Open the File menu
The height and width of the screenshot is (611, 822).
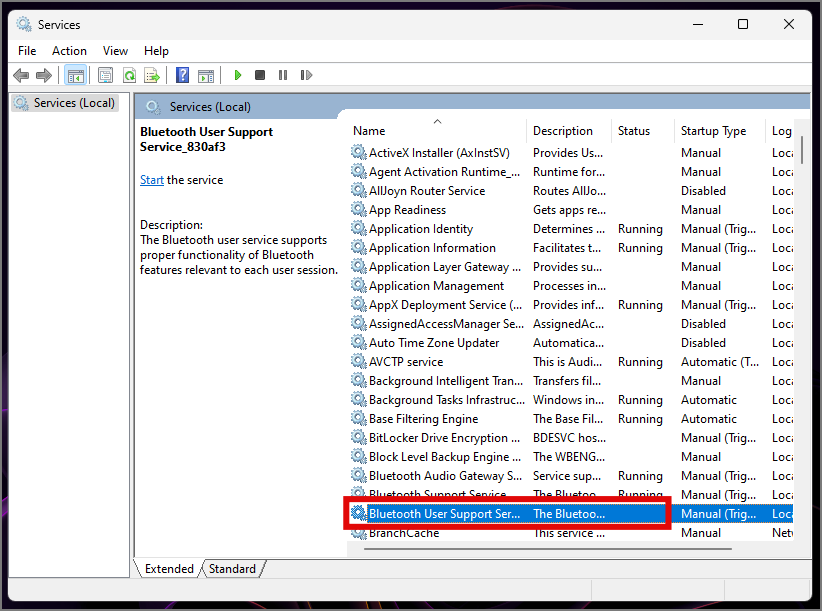(x=27, y=51)
